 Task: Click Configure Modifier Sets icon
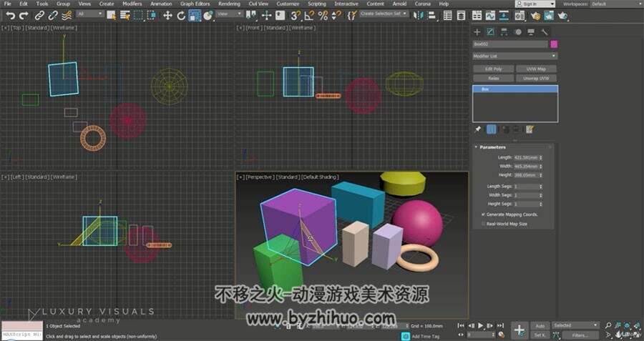(530, 129)
